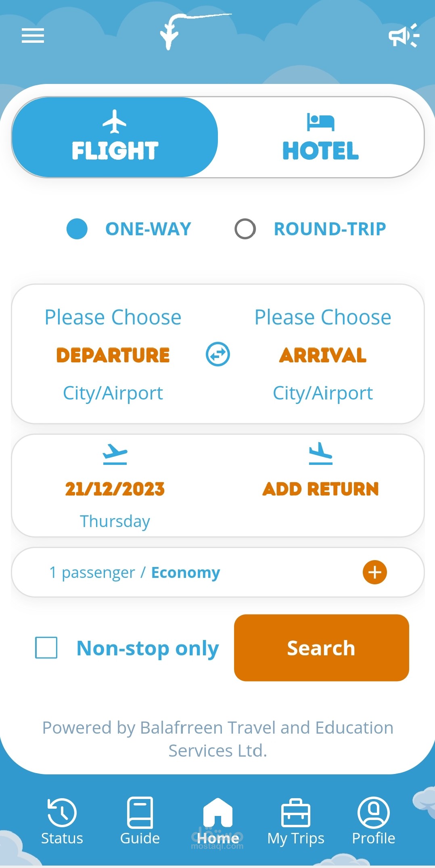Screen dimensions: 435x868
Task: Swap departure and arrival cities
Action: 218,354
